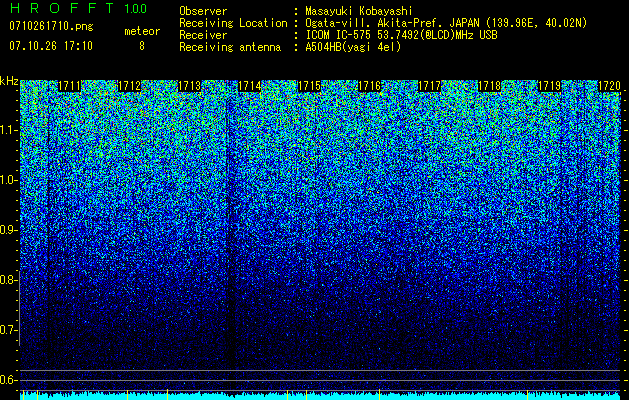Select the ICOM IC-575 53.7492 MHz receiver text
Viewport: 629px width, 400px height.
coord(401,35)
